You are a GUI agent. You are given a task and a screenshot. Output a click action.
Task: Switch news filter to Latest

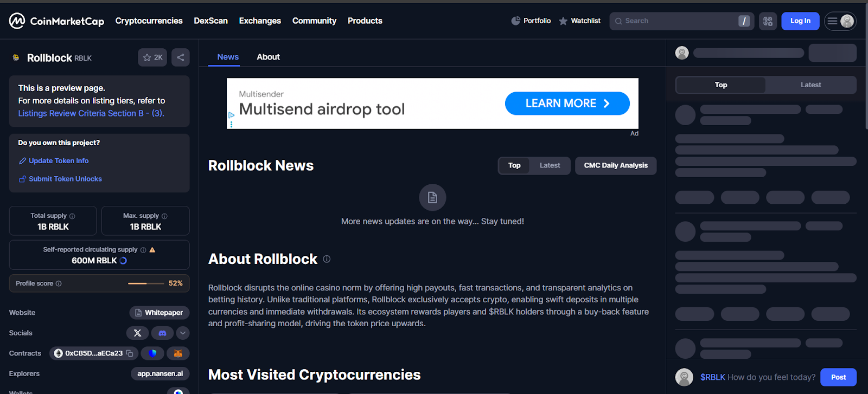(550, 166)
